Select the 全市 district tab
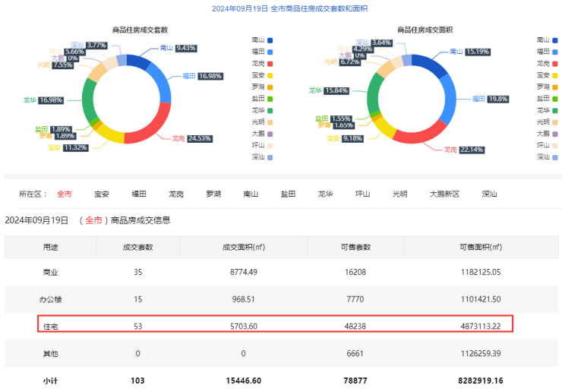The height and width of the screenshot is (392, 562). coord(65,194)
